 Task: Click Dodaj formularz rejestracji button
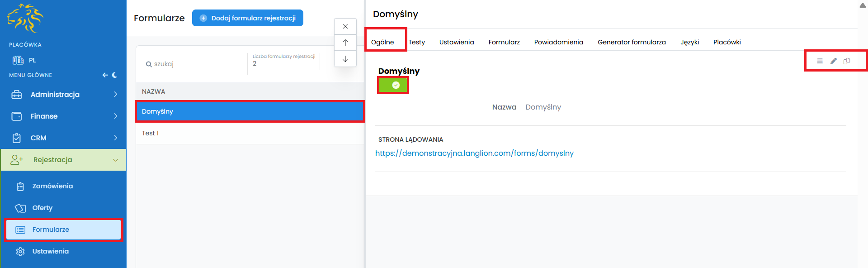click(248, 18)
